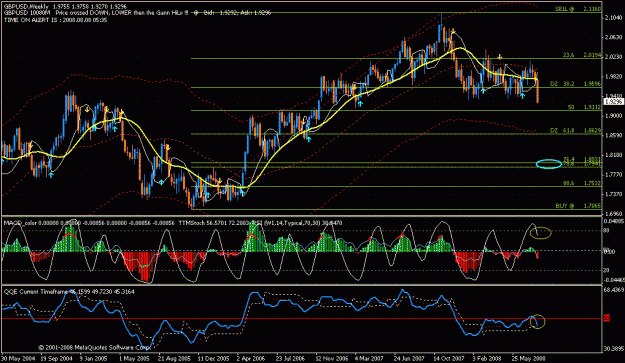Select the DZ 61.8 level label at 1.8629
The image size is (625, 363).
coord(576,130)
